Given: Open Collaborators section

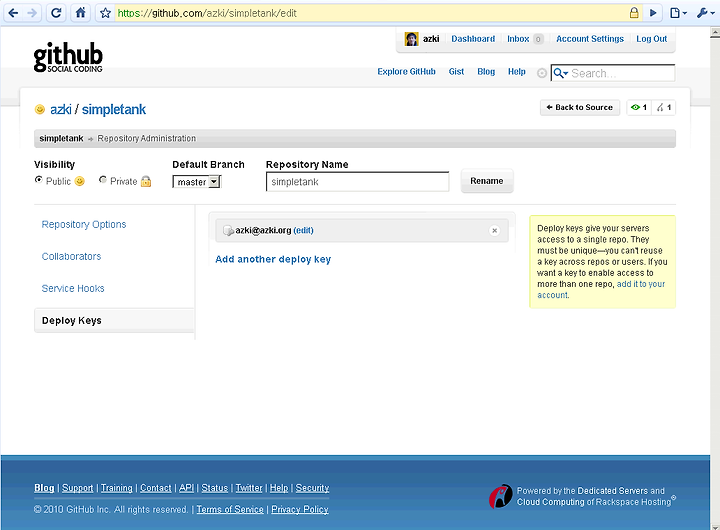Looking at the screenshot, I should tap(71, 256).
